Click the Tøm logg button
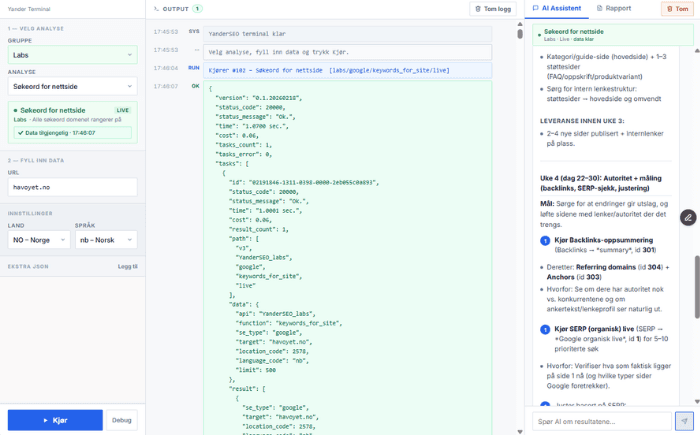 (x=493, y=9)
